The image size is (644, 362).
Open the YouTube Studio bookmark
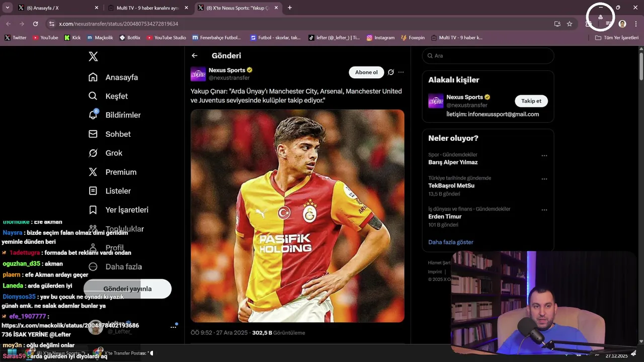166,38
